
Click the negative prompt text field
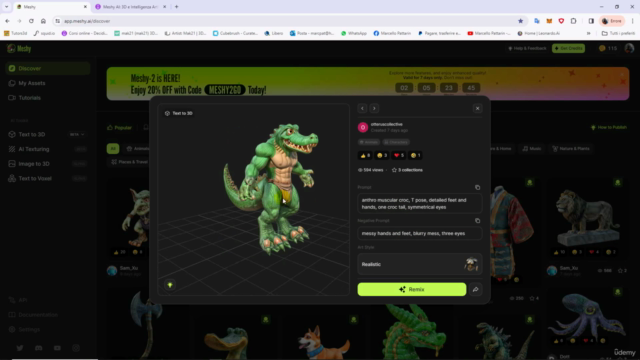(420, 233)
